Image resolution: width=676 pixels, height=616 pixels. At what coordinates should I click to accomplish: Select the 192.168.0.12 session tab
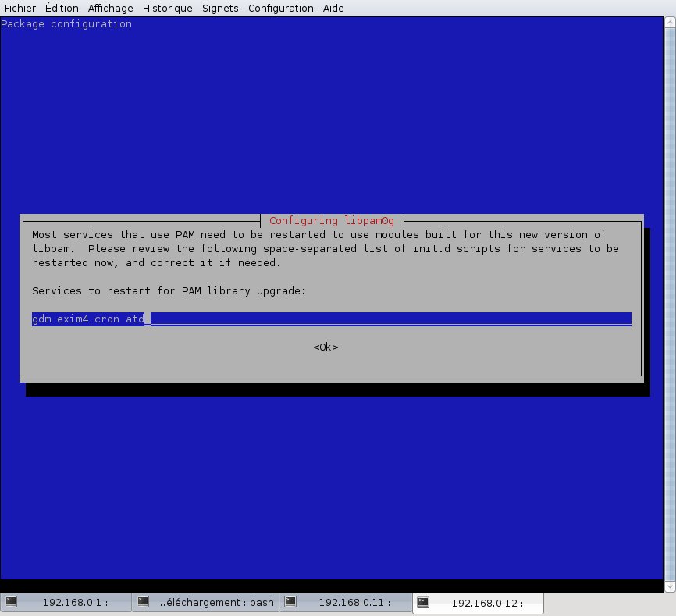pyautogui.click(x=487, y=602)
